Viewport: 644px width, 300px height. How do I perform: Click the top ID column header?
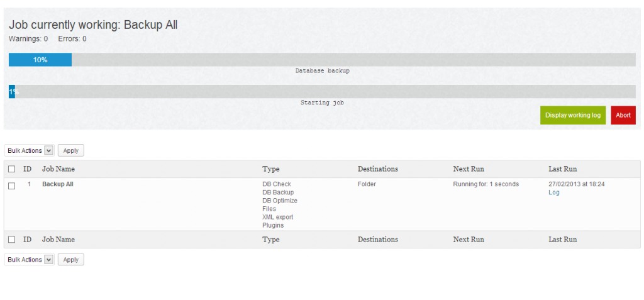pos(28,169)
